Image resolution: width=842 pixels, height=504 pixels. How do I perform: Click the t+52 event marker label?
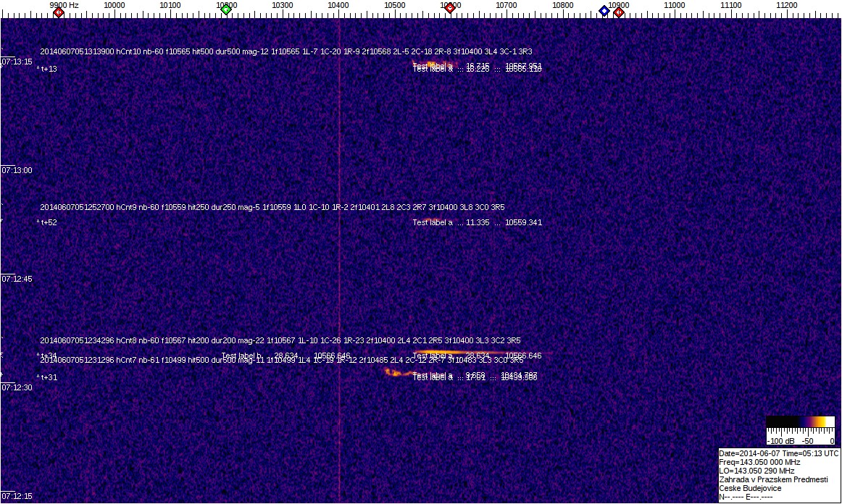coord(48,223)
